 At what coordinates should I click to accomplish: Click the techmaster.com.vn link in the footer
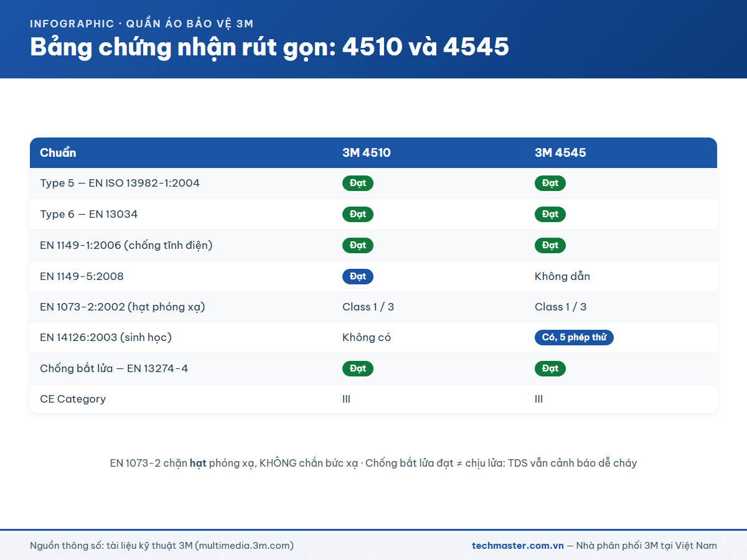(x=518, y=546)
